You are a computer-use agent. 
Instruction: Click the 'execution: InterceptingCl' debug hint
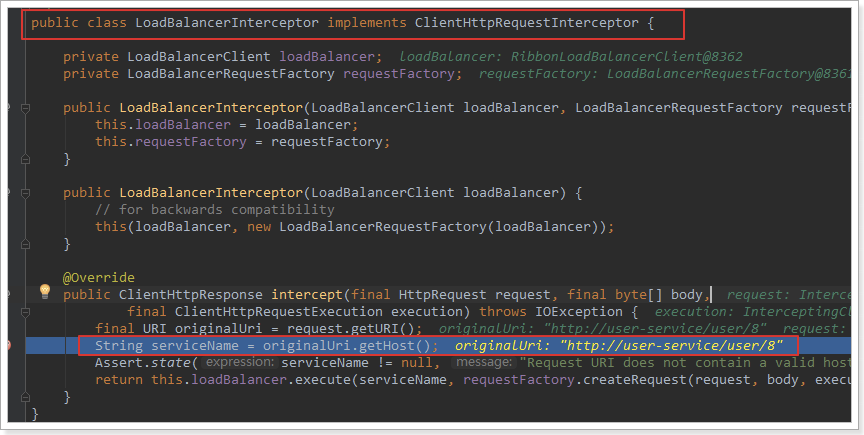(753, 312)
